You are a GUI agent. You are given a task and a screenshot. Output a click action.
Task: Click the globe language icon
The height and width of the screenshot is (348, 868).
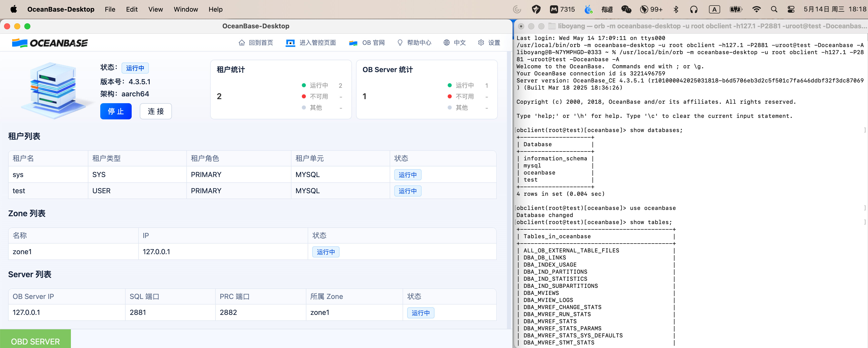click(446, 43)
